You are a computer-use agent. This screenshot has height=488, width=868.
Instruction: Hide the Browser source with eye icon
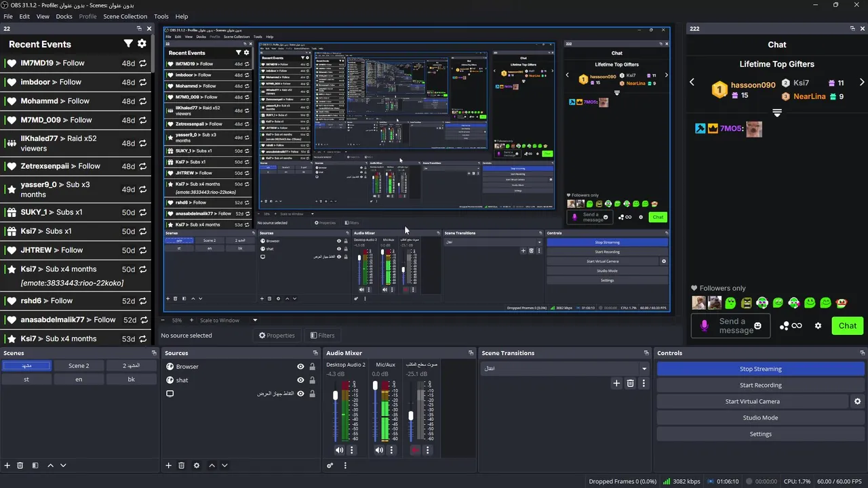(300, 367)
